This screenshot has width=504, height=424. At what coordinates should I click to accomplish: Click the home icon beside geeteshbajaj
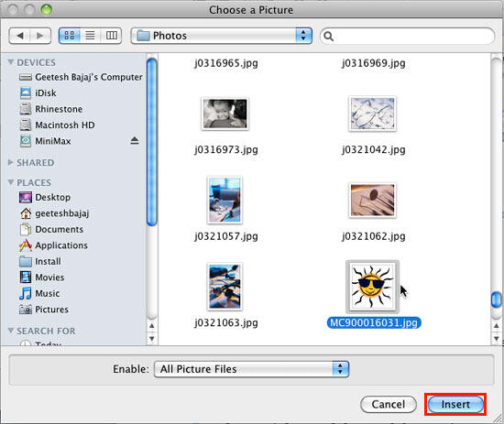[26, 213]
